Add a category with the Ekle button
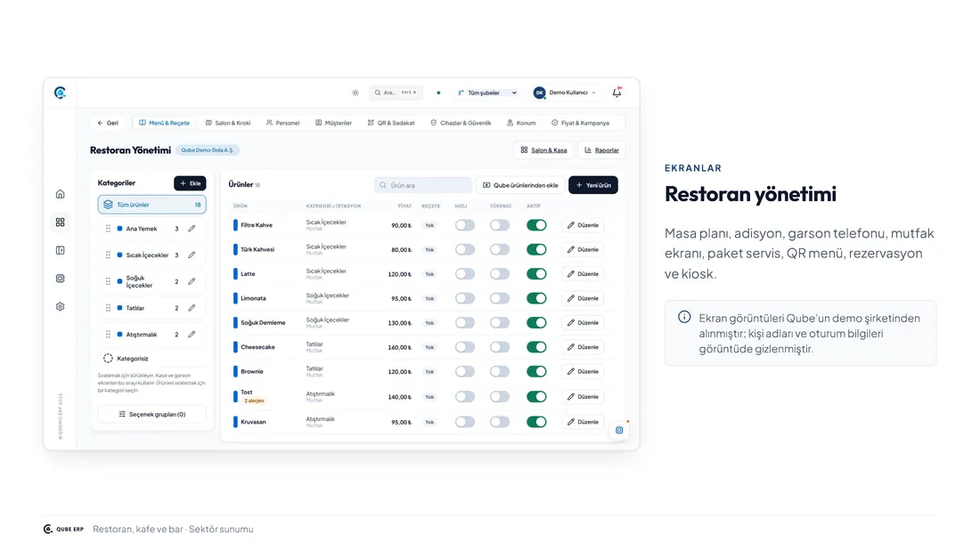 tap(190, 183)
